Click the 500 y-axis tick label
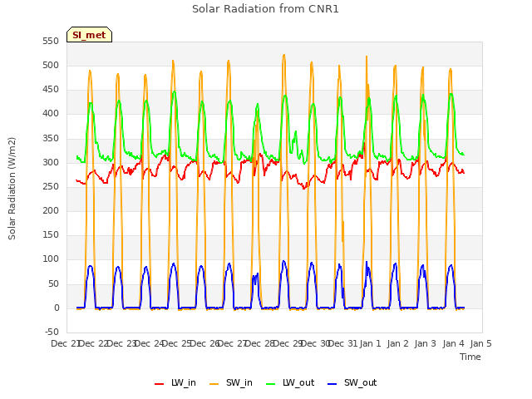This screenshot has height=399, width=532. (51, 65)
